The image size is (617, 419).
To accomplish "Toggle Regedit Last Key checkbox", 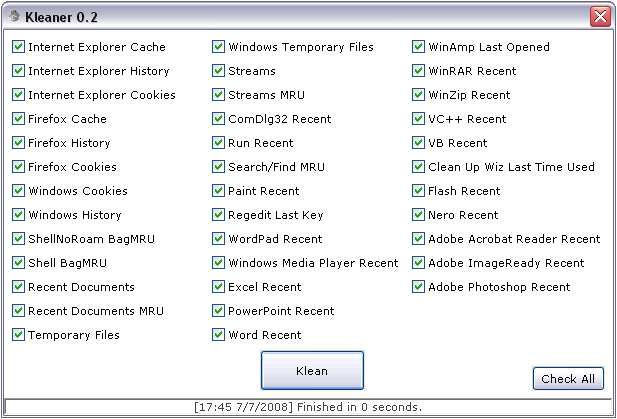I will 218,215.
